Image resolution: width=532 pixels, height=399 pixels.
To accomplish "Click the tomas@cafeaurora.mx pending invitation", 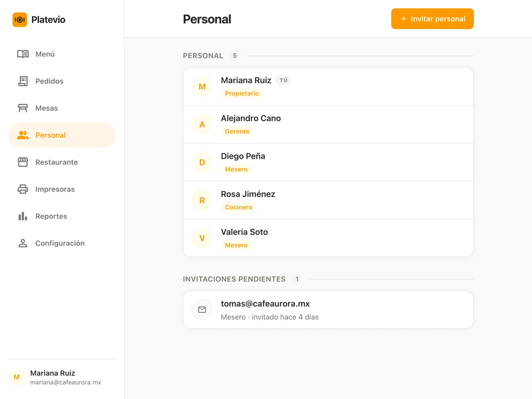I will click(x=328, y=310).
